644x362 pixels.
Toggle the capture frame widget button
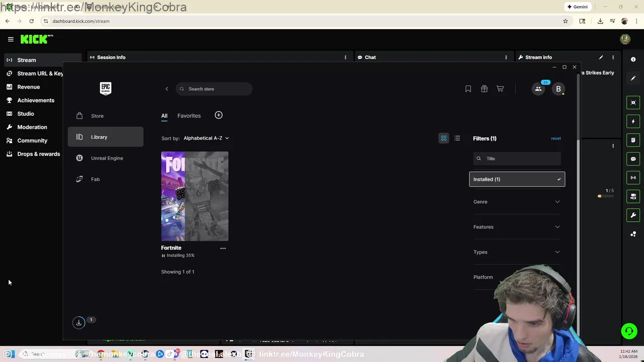click(633, 103)
